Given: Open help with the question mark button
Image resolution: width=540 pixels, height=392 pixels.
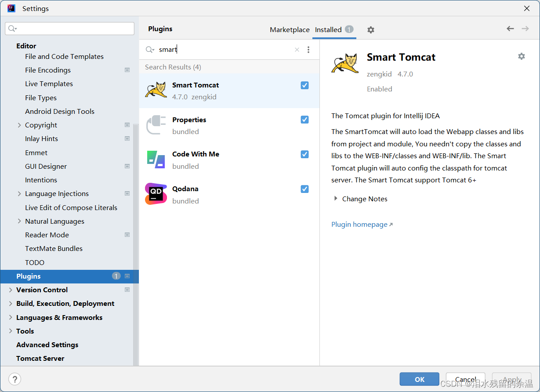Looking at the screenshot, I should tap(15, 379).
